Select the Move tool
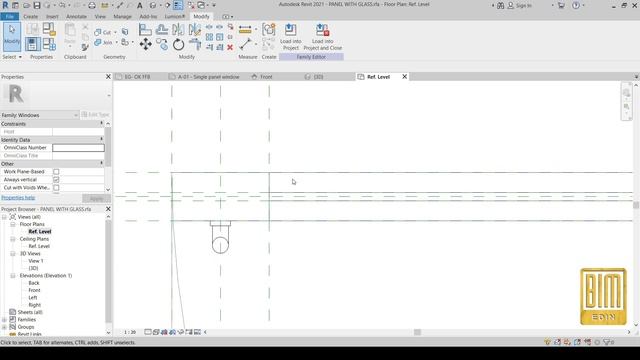This screenshot has width=640, height=360. coord(145,44)
